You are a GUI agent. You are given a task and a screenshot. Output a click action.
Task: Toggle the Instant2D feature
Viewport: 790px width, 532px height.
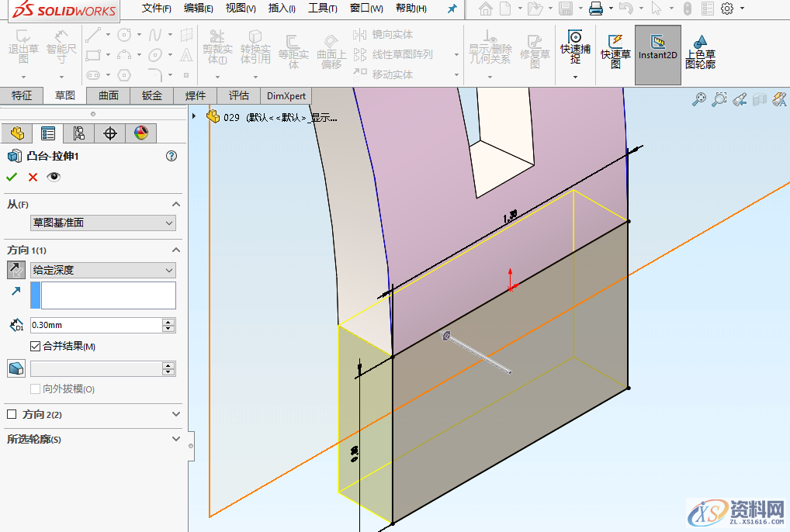tap(657, 48)
